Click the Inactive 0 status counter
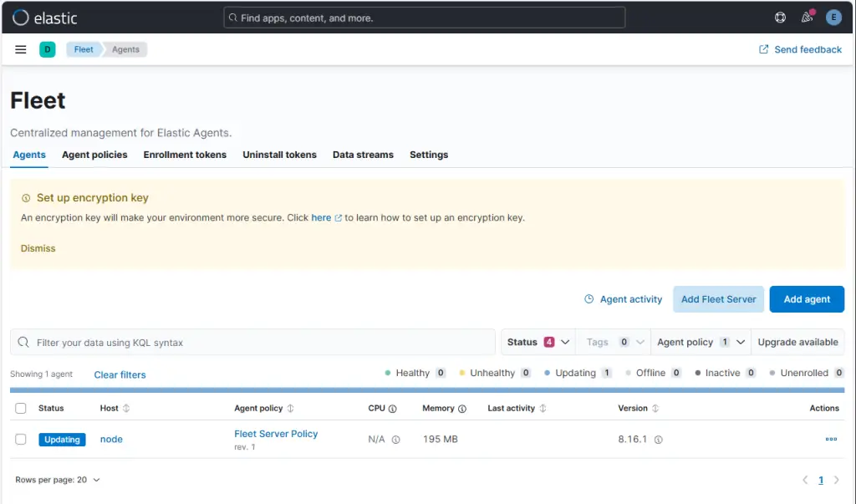 [725, 373]
